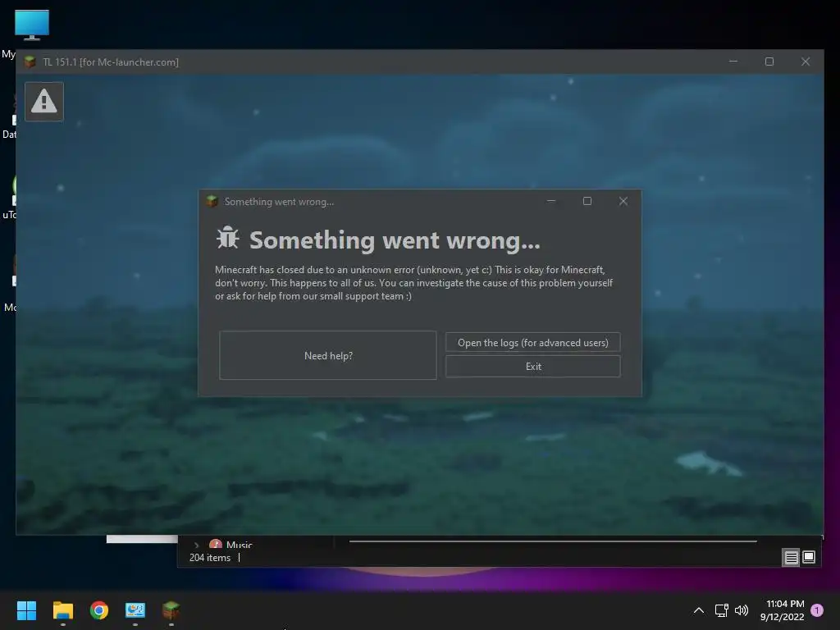The height and width of the screenshot is (630, 840).
Task: Open Google Chrome from the taskbar
Action: [x=99, y=610]
